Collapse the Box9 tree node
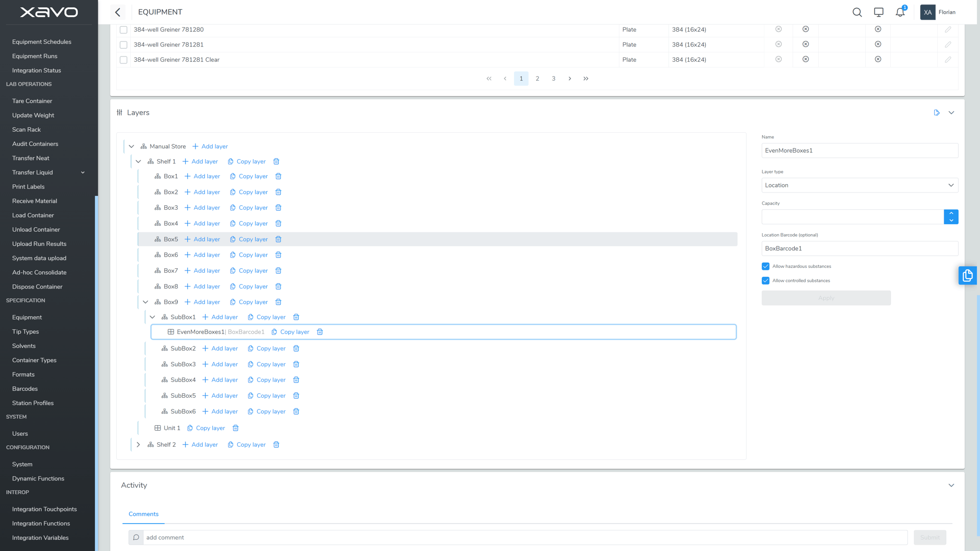The width and height of the screenshot is (980, 551). click(146, 302)
